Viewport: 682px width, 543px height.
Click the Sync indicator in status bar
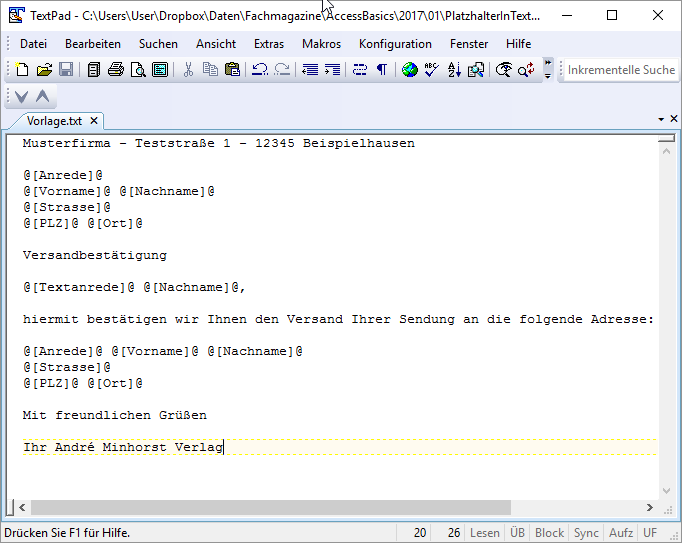[586, 533]
